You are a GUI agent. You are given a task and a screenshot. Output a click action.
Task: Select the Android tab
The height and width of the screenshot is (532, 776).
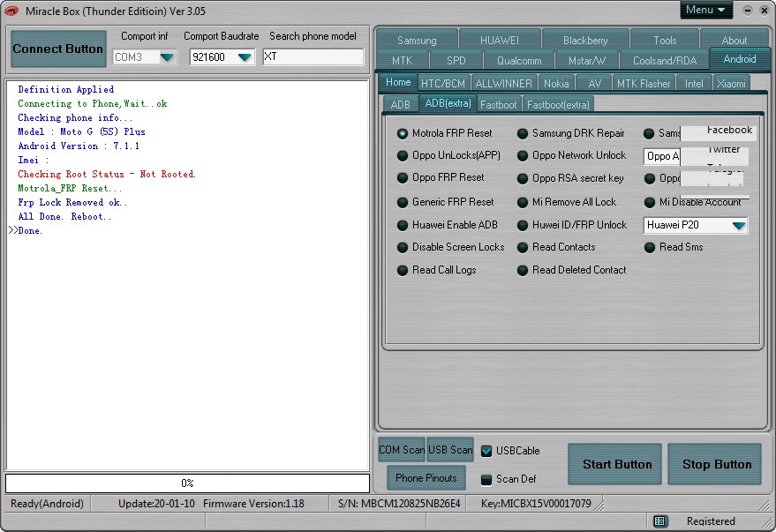click(x=740, y=59)
